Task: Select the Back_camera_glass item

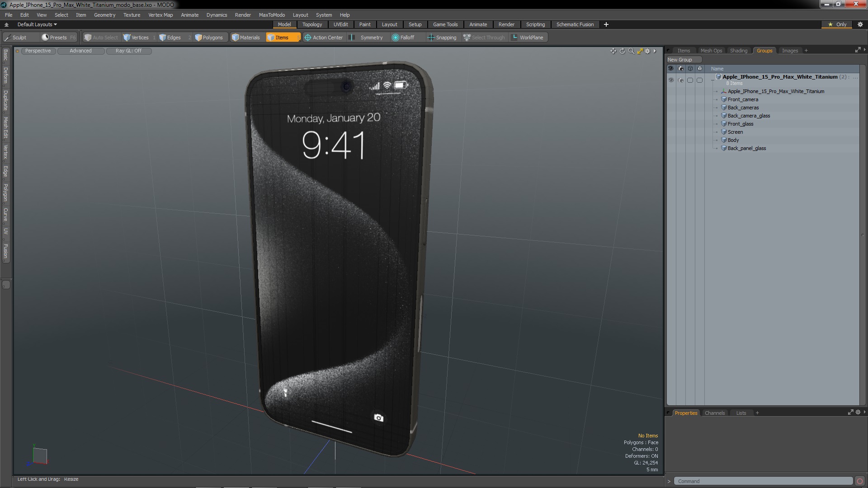Action: pyautogui.click(x=749, y=116)
